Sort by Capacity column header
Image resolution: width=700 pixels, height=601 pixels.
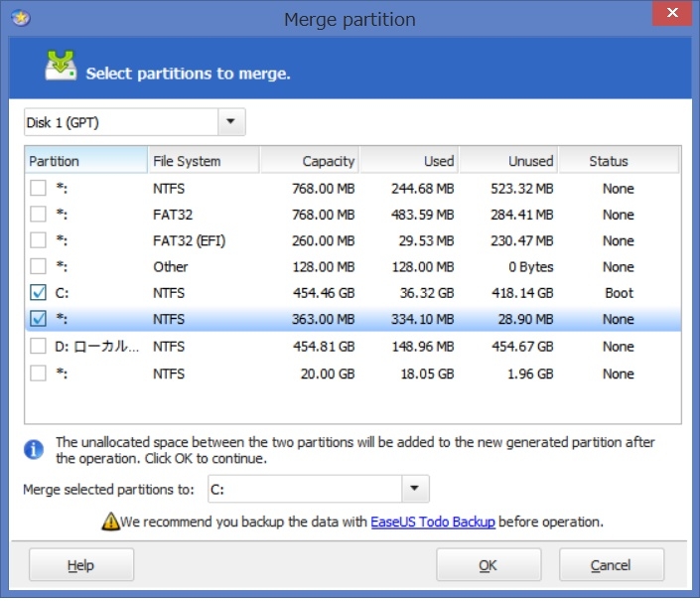(x=310, y=160)
